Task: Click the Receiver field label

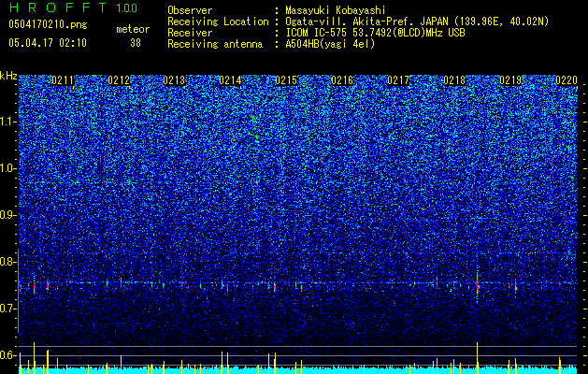Action: pos(190,33)
